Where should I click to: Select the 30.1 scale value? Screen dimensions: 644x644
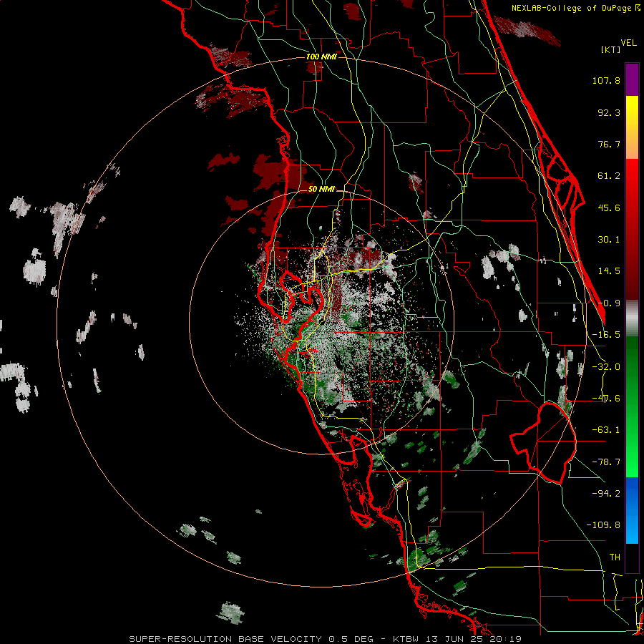pyautogui.click(x=609, y=240)
